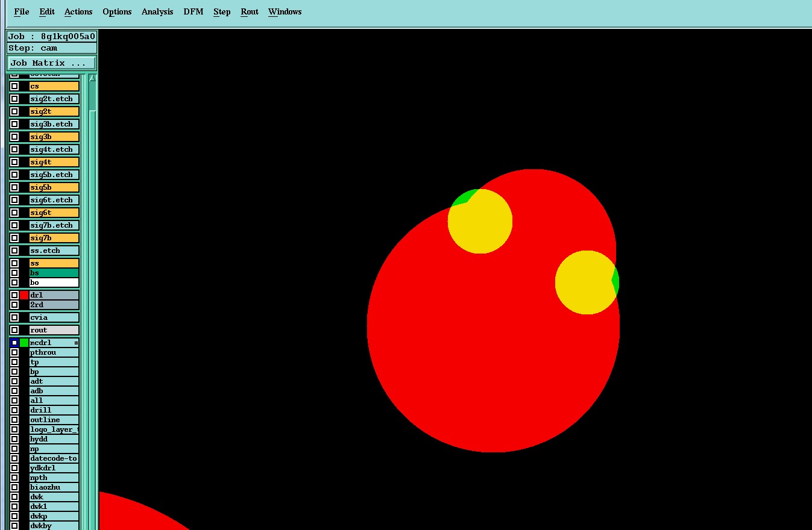Click the small expand icon on mcdrl row

tap(76, 343)
